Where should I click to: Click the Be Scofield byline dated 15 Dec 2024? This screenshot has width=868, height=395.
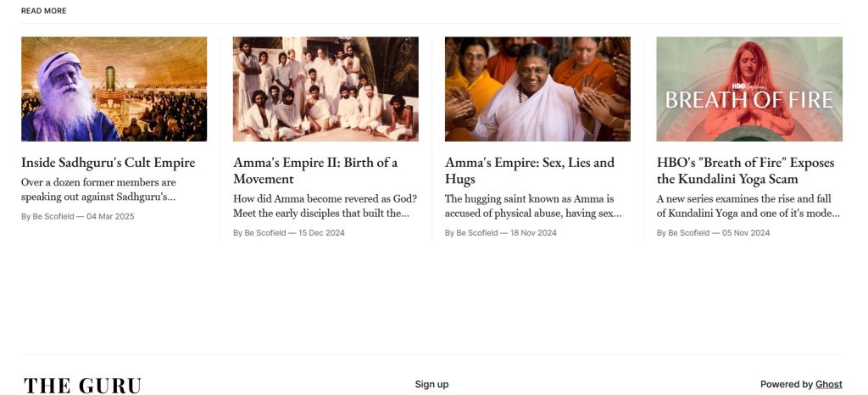click(x=289, y=233)
